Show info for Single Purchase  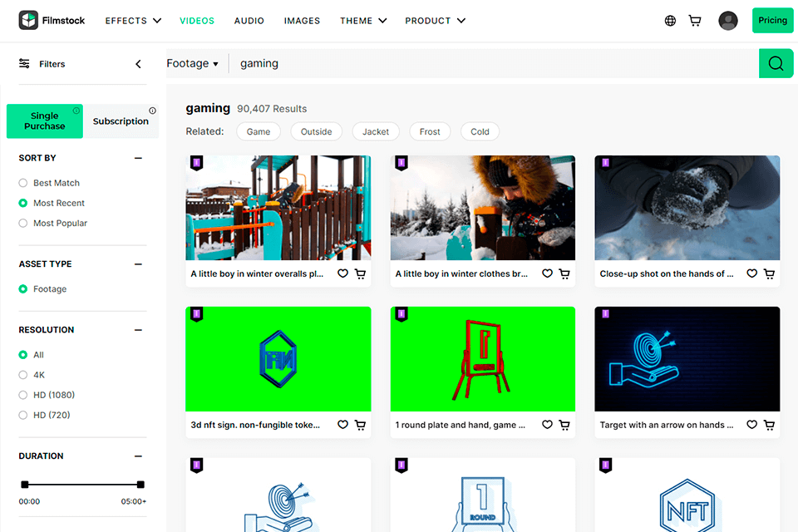point(76,111)
